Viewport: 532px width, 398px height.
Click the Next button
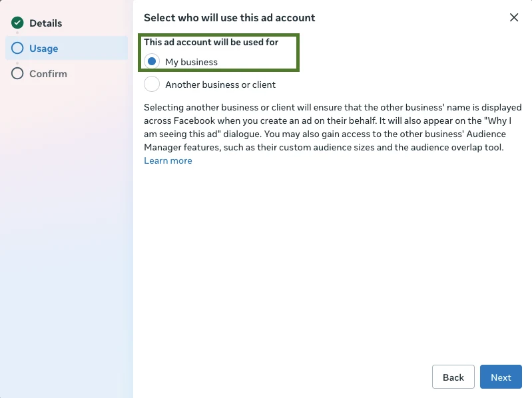coord(501,377)
